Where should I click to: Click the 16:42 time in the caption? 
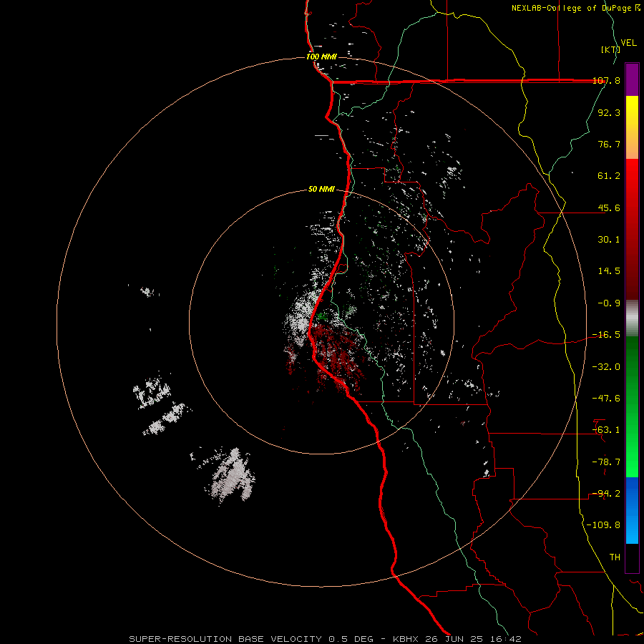coord(506,639)
